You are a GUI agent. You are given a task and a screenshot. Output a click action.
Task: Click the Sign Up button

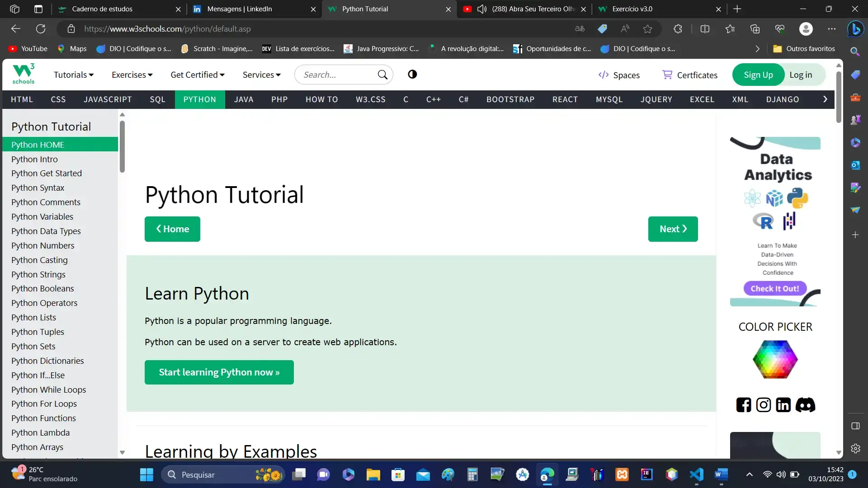pos(758,75)
